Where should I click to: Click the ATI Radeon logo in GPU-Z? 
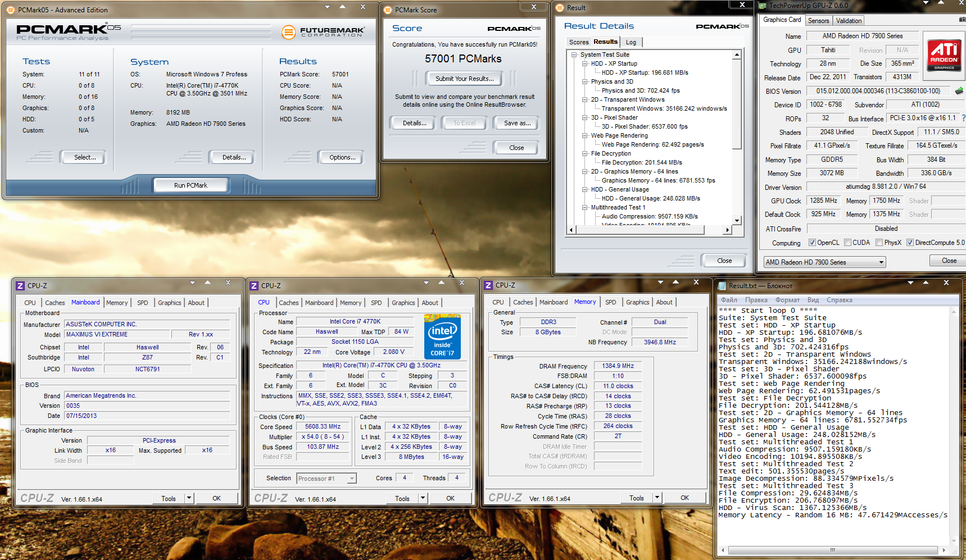pyautogui.click(x=944, y=55)
